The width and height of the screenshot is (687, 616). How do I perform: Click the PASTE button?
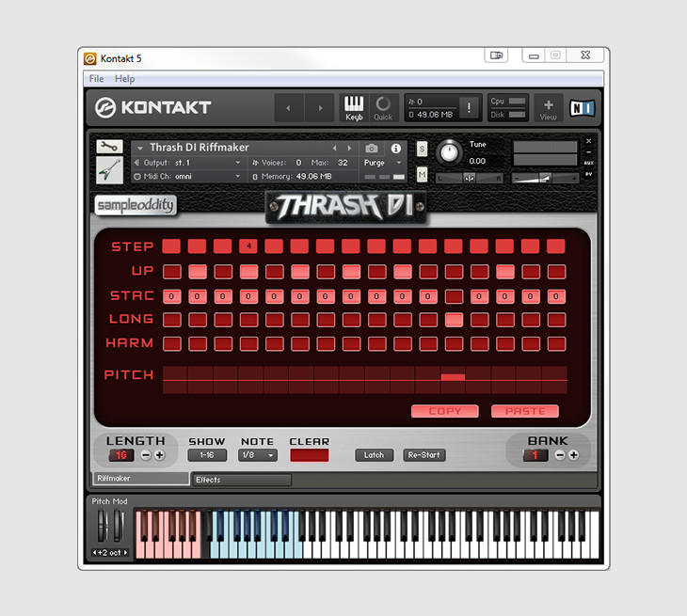click(525, 411)
